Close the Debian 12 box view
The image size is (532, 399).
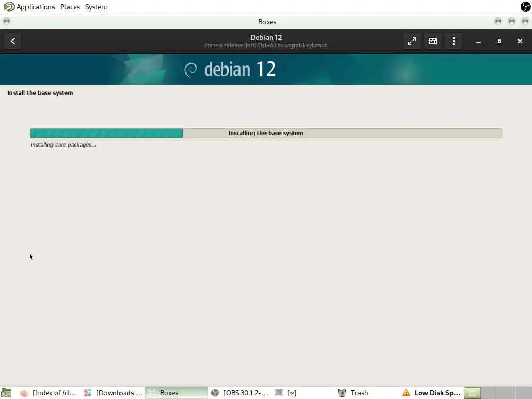pos(520,41)
